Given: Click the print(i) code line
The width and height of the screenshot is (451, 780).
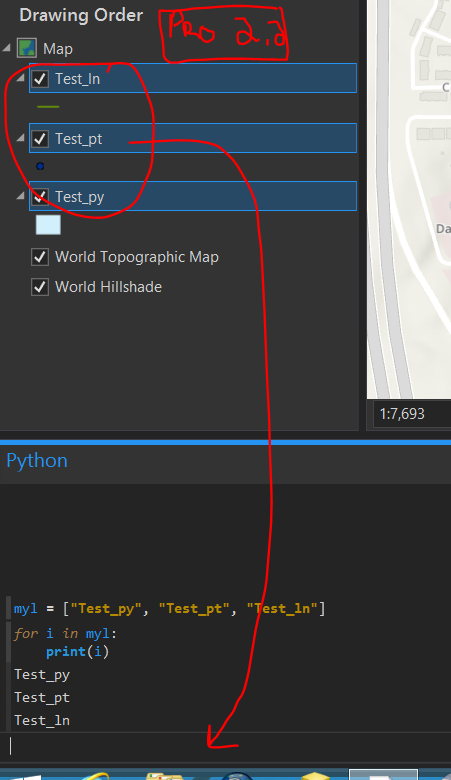Looking at the screenshot, I should click(78, 652).
